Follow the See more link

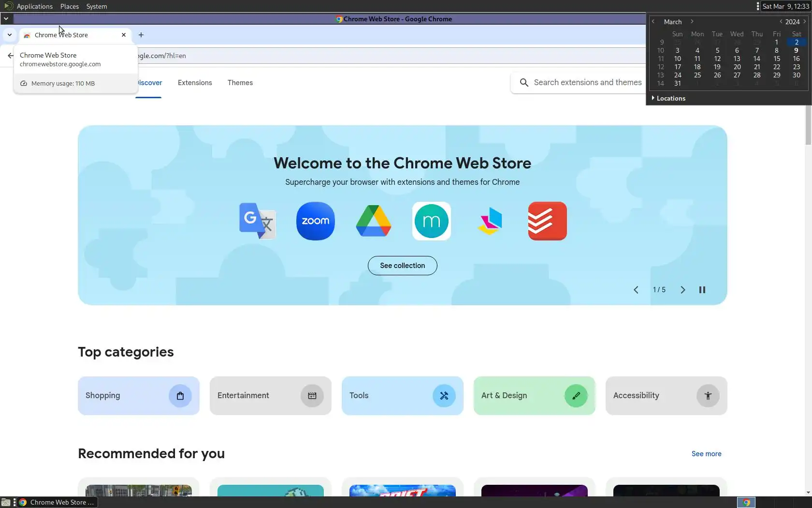[707, 454]
